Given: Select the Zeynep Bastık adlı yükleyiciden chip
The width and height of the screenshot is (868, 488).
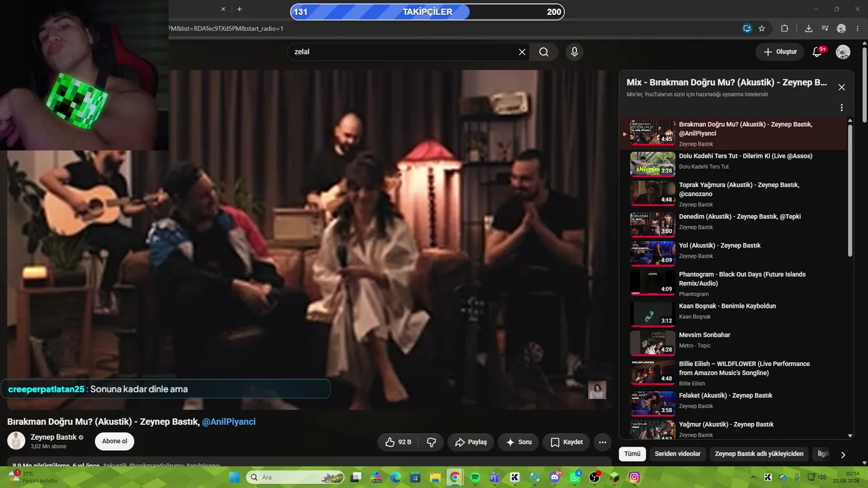Looking at the screenshot, I should [759, 453].
